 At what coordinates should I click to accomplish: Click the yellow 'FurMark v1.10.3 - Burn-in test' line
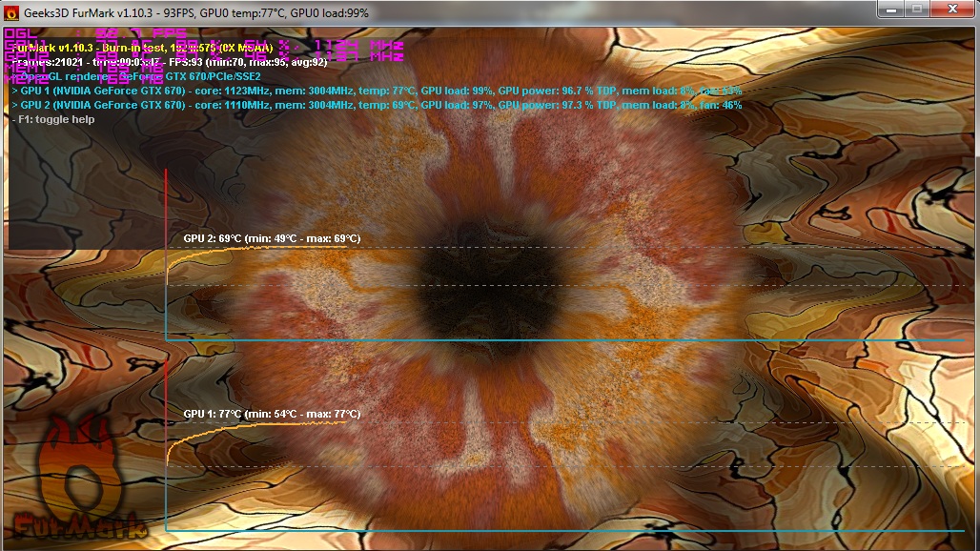(142, 48)
